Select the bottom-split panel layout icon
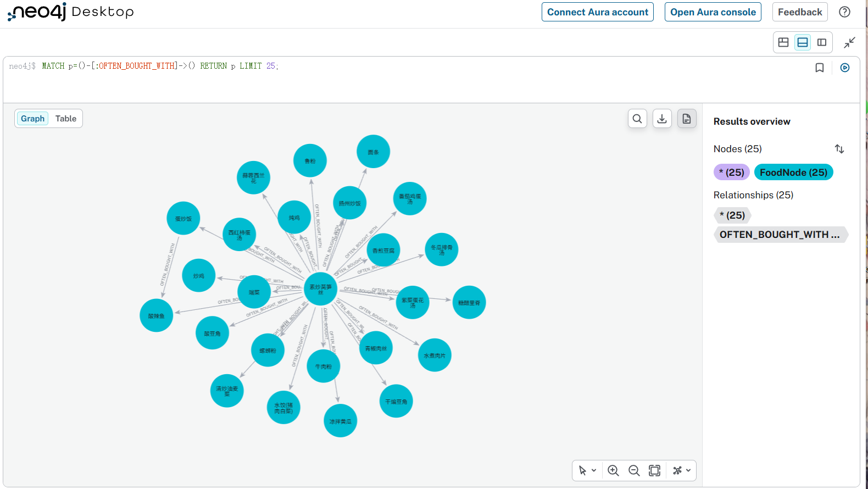 tap(803, 42)
